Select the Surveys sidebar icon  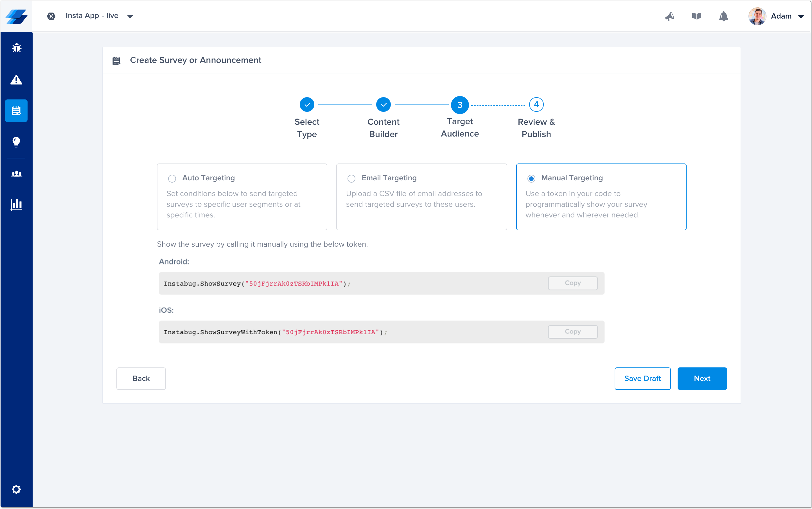(16, 110)
